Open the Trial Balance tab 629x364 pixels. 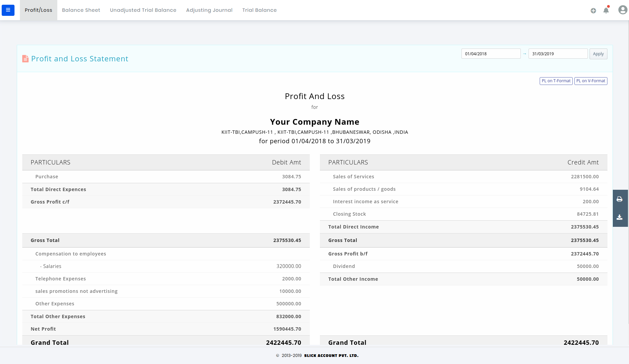pyautogui.click(x=259, y=10)
